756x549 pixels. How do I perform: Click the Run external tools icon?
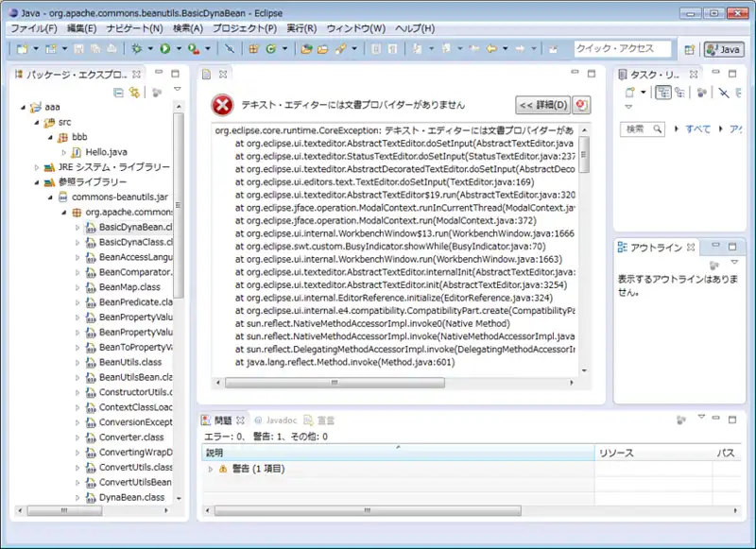[194, 49]
